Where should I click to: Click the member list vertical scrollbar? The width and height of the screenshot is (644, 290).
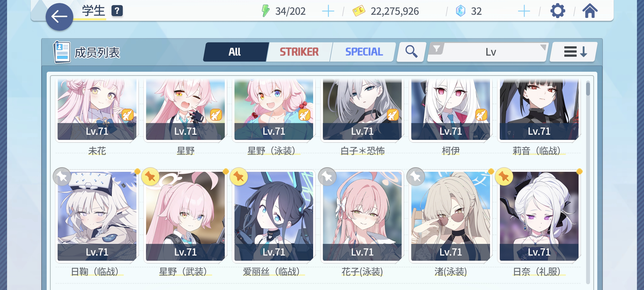click(588, 182)
